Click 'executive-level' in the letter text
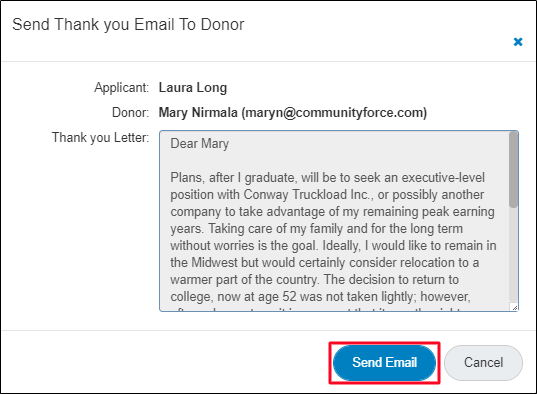 (x=443, y=177)
